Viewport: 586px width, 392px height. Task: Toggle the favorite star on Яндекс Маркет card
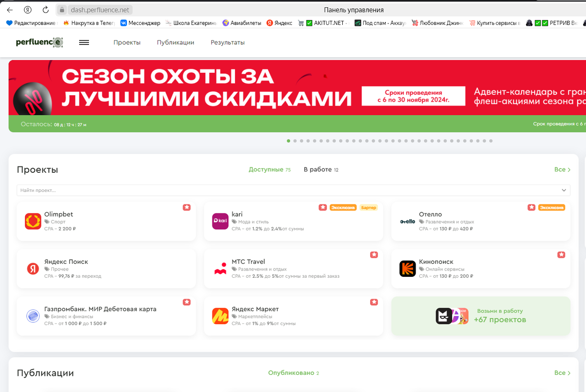374,302
